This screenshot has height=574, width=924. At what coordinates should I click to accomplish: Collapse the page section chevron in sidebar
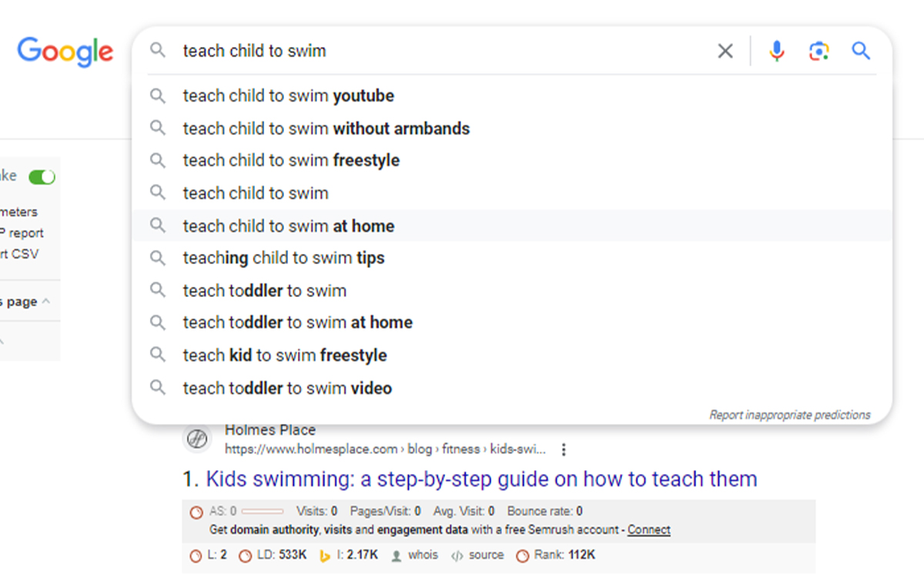pos(46,302)
